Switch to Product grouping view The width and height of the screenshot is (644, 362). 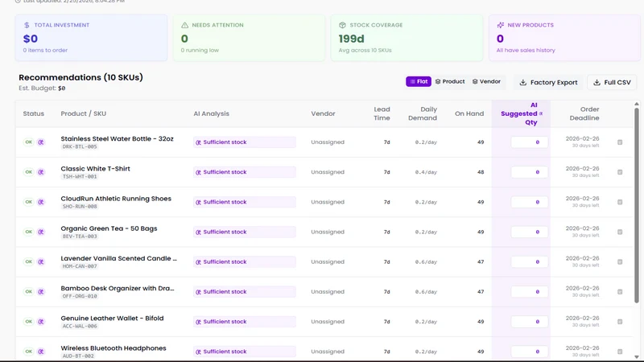point(450,82)
